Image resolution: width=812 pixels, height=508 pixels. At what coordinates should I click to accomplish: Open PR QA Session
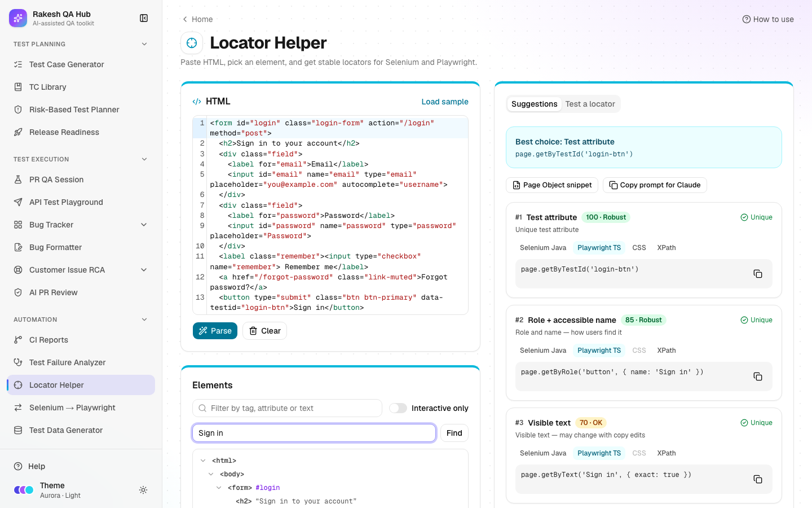(x=81, y=179)
